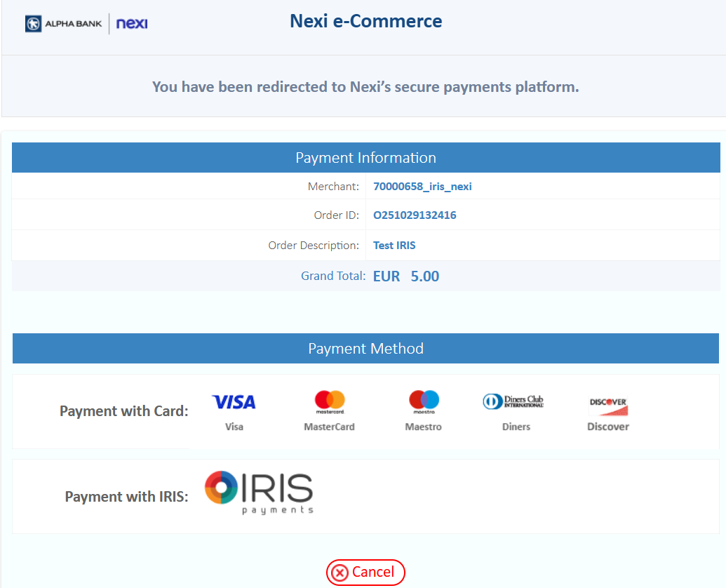Click the 'Visa' text label
The image size is (726, 588).
click(234, 427)
